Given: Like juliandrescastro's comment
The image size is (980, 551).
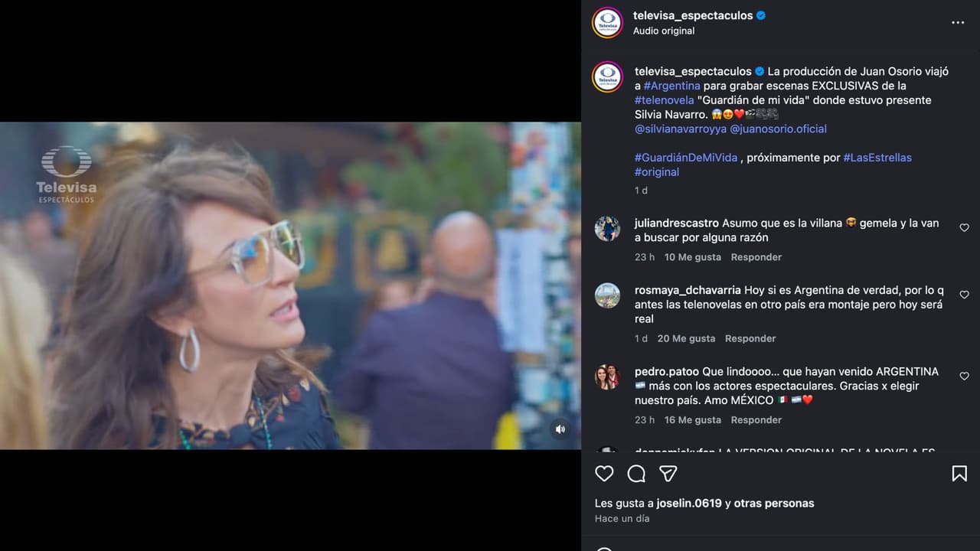Looking at the screenshot, I should tap(964, 228).
